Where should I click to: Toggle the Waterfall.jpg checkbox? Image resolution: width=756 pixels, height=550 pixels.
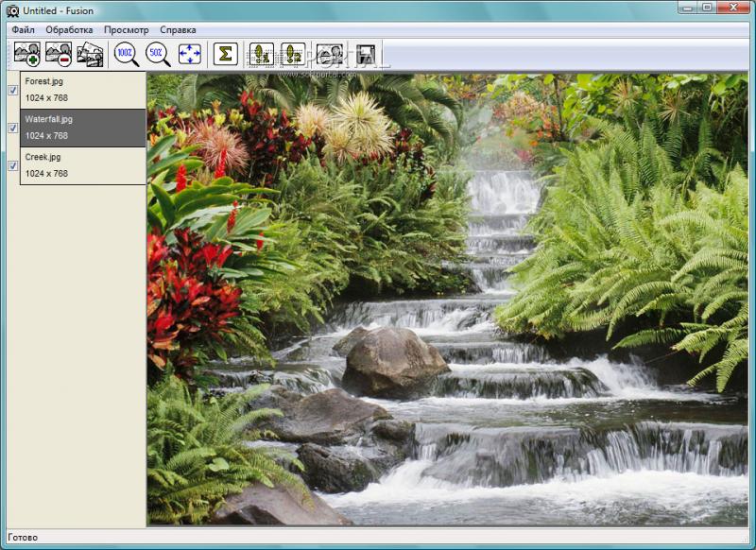point(13,128)
